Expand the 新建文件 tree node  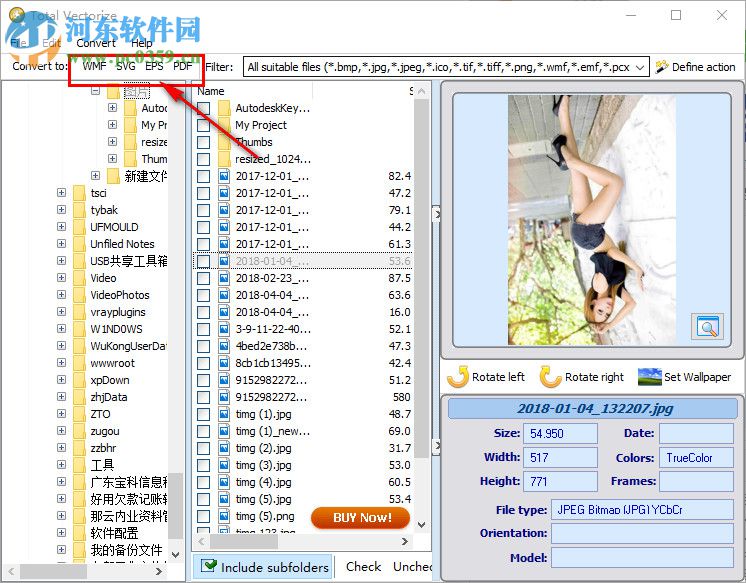point(96,176)
